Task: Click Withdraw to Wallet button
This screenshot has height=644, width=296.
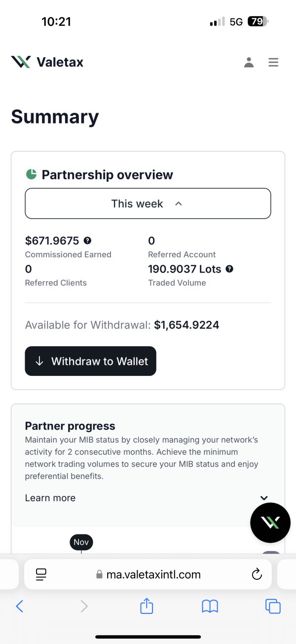Action: point(90,361)
